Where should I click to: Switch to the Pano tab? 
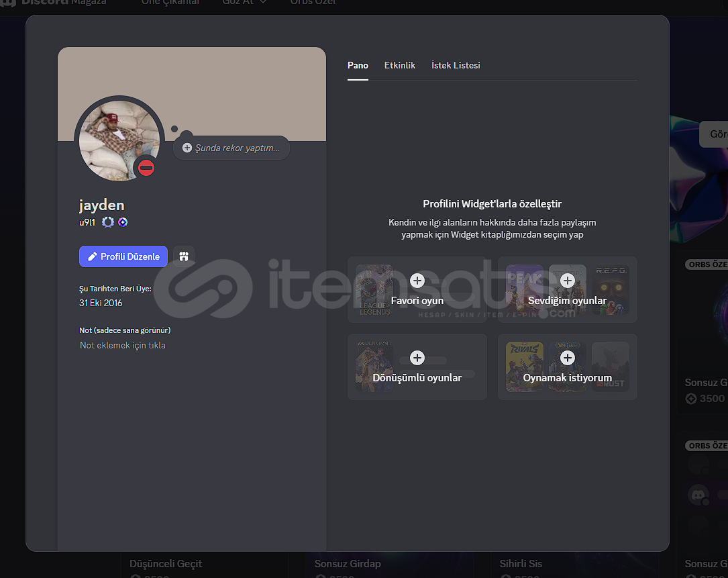358,66
